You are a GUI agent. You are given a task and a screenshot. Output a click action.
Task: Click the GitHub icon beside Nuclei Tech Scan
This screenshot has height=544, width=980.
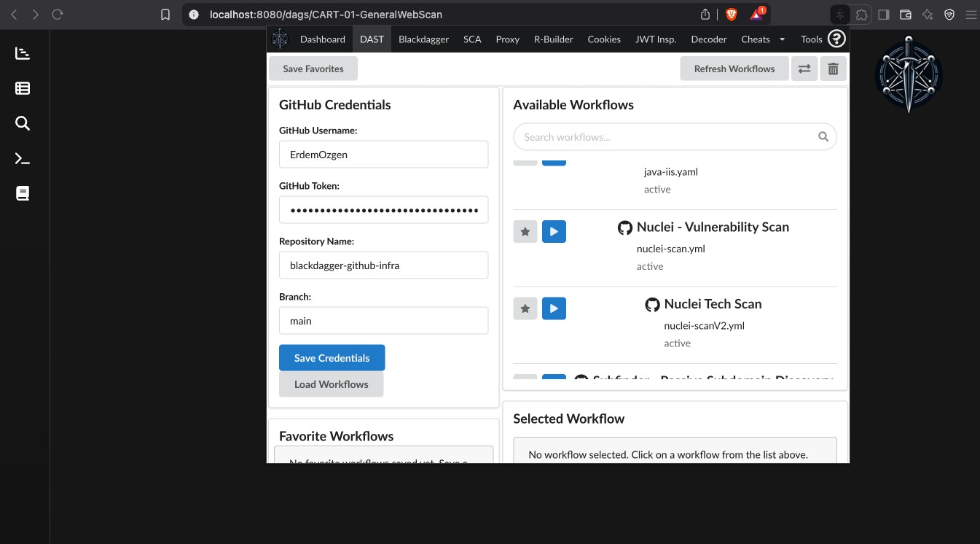click(x=652, y=304)
